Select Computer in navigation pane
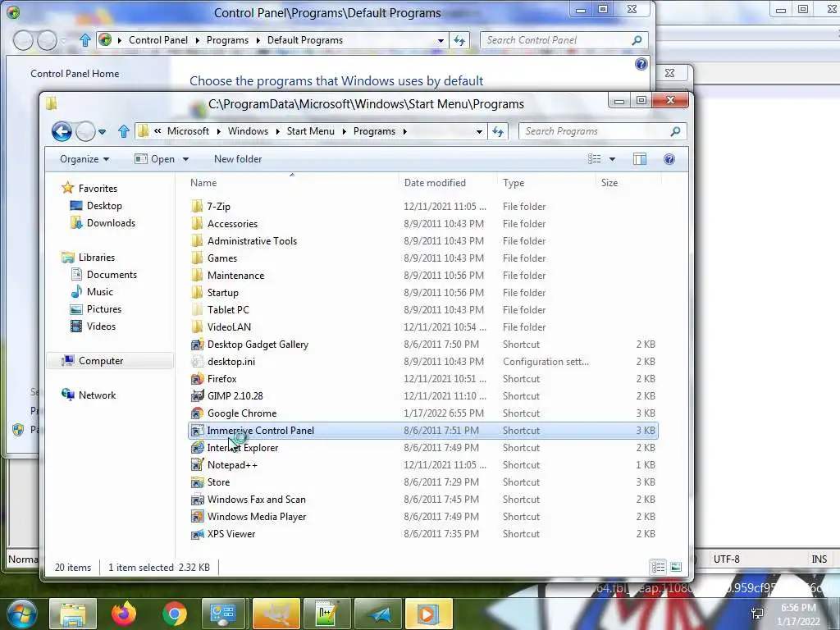This screenshot has width=840, height=630. 101,361
